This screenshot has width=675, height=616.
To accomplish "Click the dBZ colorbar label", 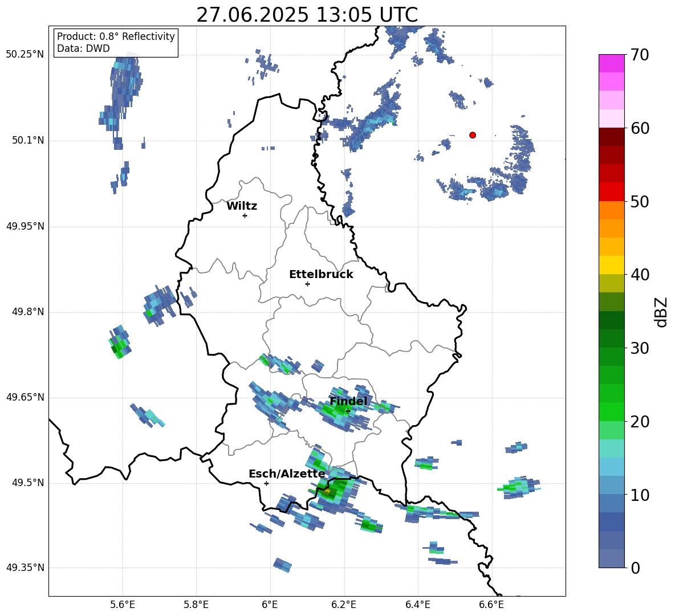I will pos(662,312).
